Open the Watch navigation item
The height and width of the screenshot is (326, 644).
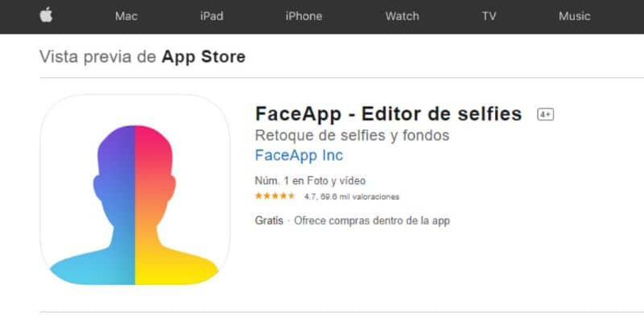click(402, 16)
